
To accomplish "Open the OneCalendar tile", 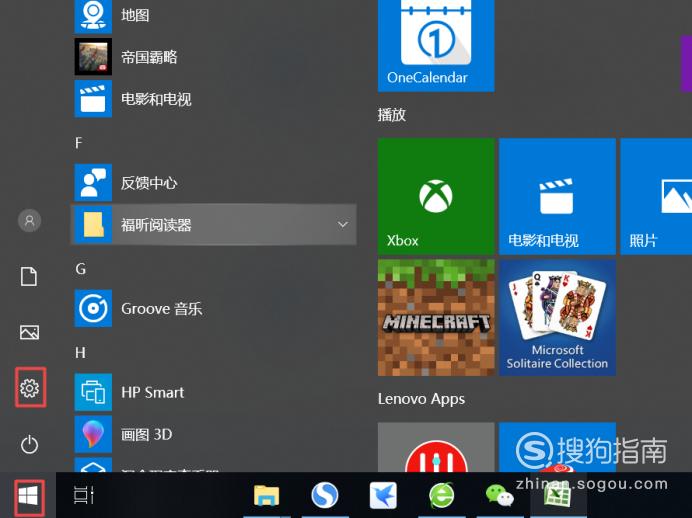I will [436, 46].
